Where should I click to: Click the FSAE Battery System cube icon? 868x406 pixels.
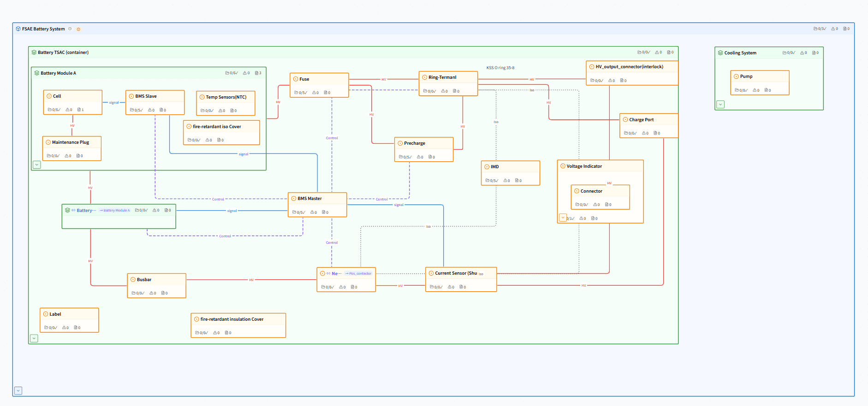18,29
